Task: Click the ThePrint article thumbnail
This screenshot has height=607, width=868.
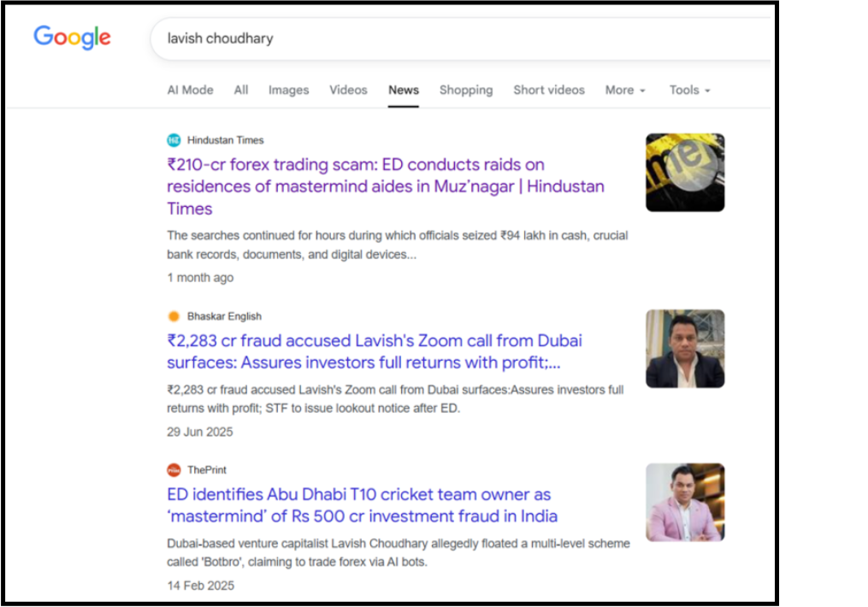Action: click(x=684, y=502)
